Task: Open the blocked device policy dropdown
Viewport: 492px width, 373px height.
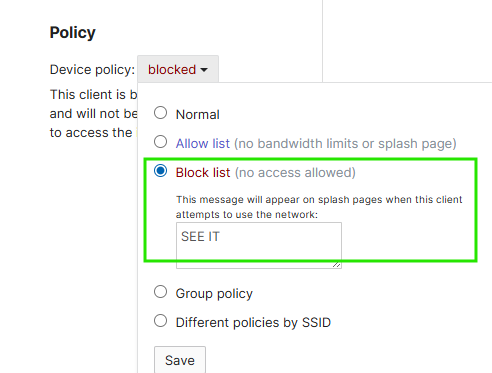Action: tap(178, 69)
